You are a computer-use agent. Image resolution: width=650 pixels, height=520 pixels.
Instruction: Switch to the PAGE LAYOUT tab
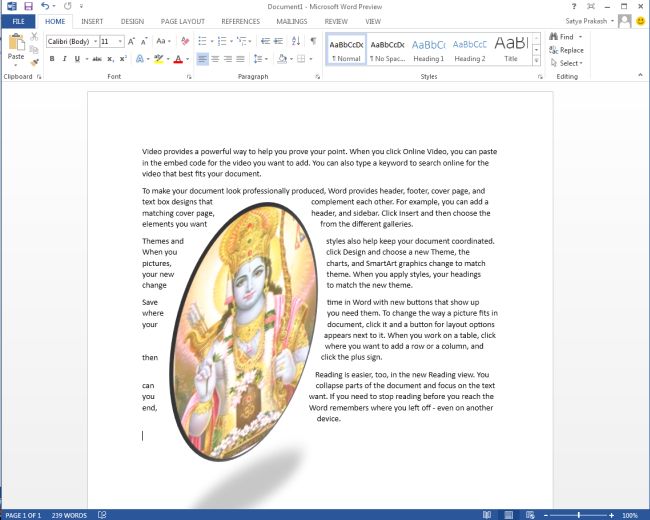point(183,22)
